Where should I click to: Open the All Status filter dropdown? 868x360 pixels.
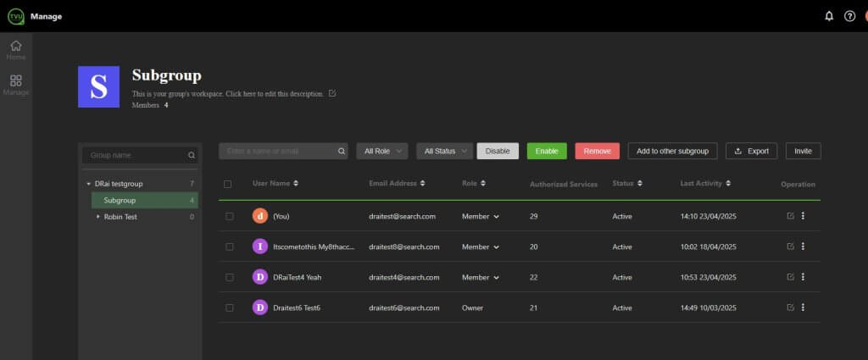click(x=444, y=151)
